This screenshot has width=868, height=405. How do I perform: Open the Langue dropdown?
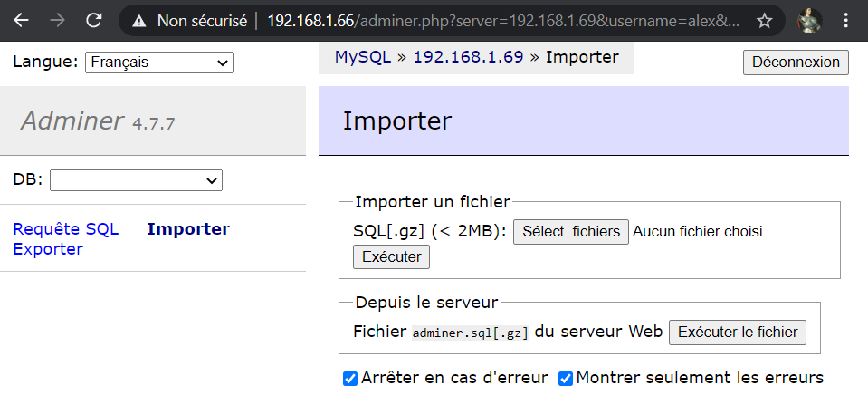point(159,63)
